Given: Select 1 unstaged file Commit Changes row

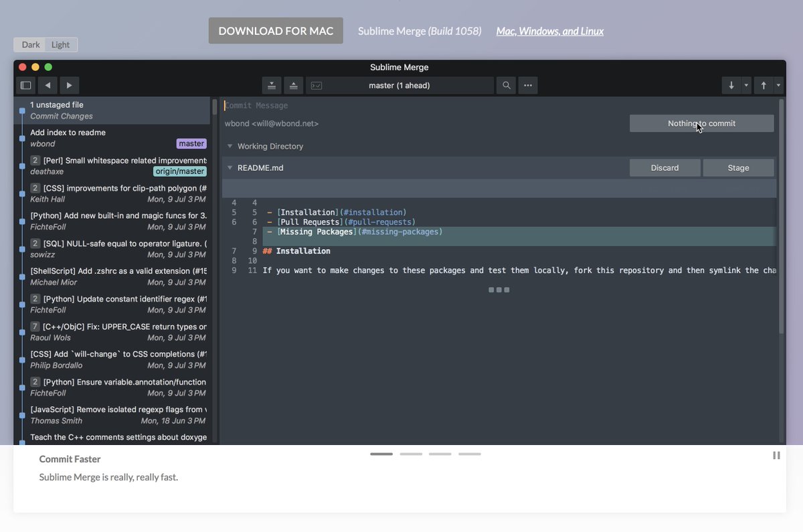Looking at the screenshot, I should (112, 110).
